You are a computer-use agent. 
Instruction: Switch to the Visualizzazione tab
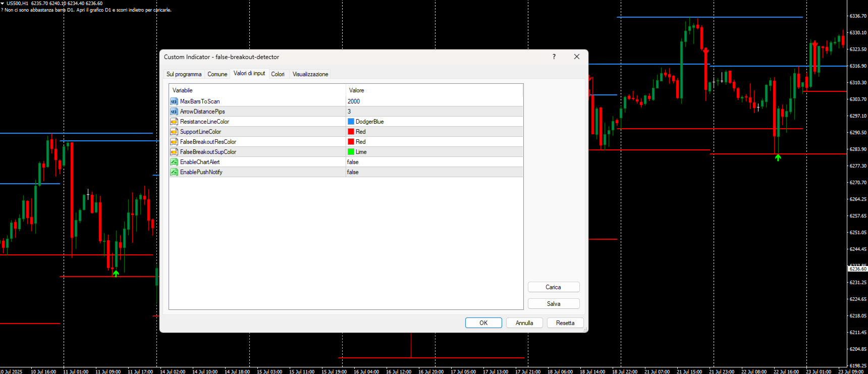(x=310, y=74)
